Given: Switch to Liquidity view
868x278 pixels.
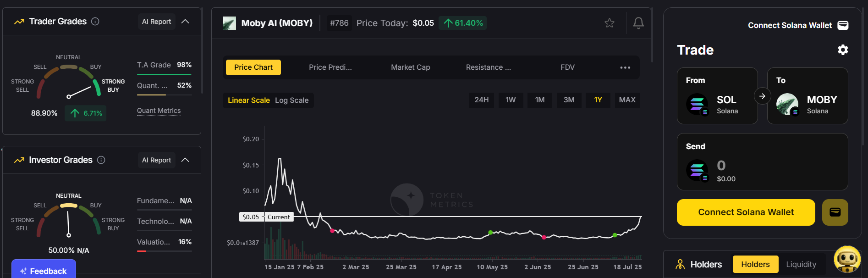Looking at the screenshot, I should point(801,264).
